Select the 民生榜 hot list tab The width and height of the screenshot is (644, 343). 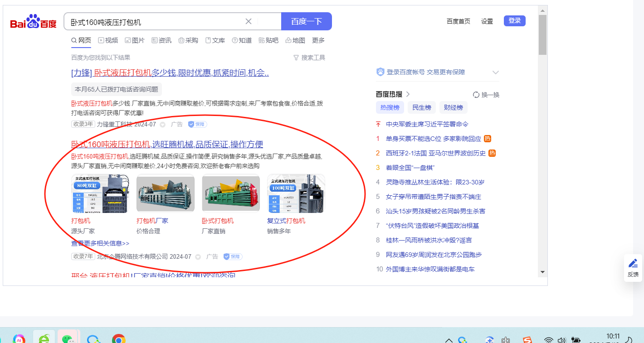pos(422,107)
